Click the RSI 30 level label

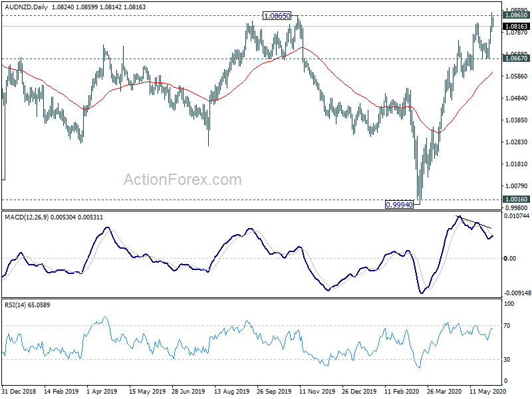(507, 359)
